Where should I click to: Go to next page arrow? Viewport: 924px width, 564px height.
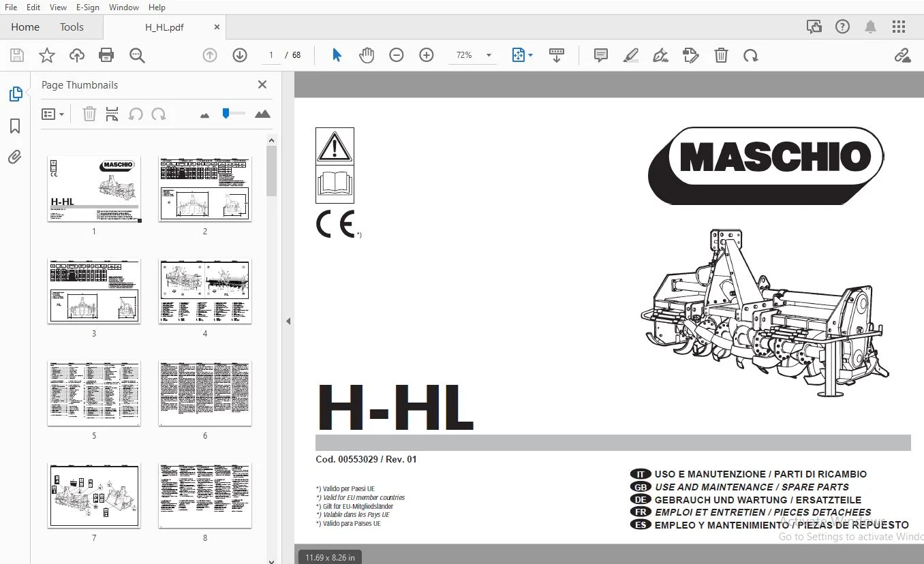pos(240,56)
